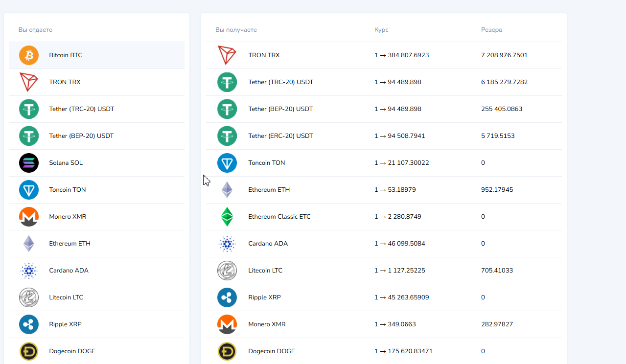Screen dimensions: 626x364
Task: Click Ethereum icon in the receive list
Action: pyautogui.click(x=227, y=190)
